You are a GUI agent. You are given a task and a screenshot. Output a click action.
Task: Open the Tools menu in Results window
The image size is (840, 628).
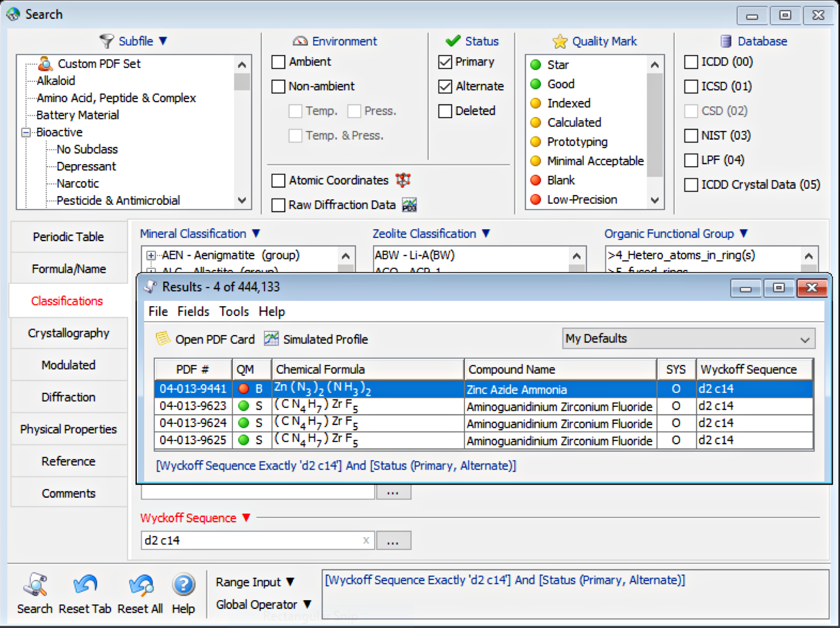coord(233,311)
